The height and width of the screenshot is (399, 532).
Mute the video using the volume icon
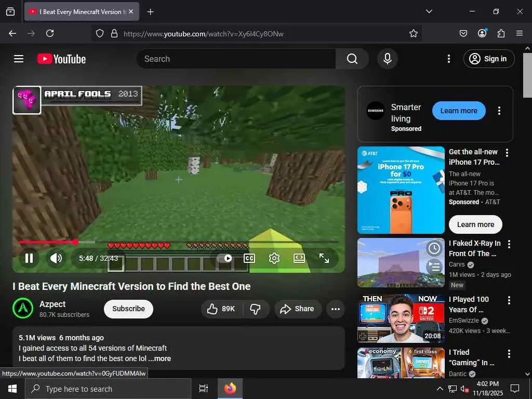point(56,259)
